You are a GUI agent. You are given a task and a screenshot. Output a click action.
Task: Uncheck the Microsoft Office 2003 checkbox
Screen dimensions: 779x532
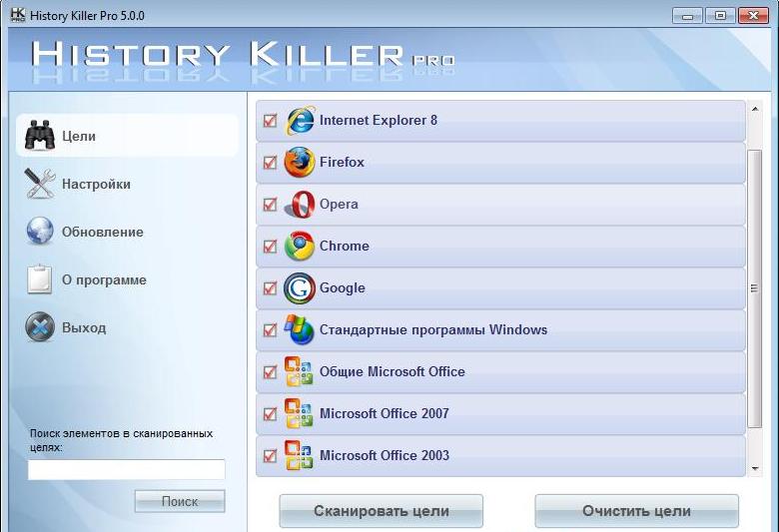coord(270,455)
